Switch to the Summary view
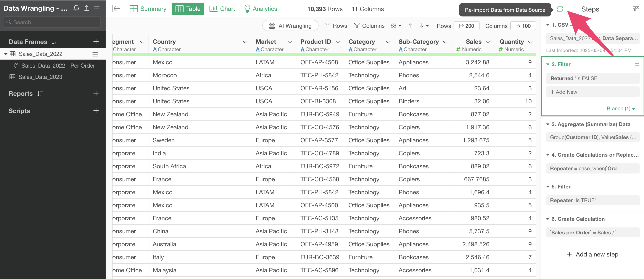644x279 pixels. tap(148, 9)
